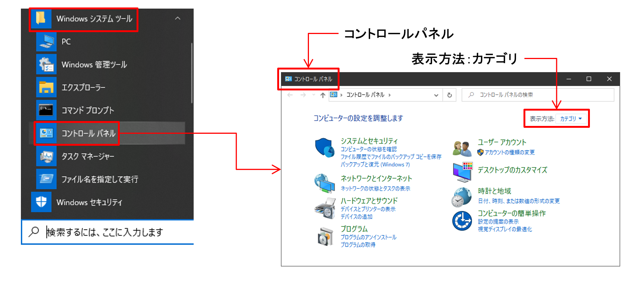Open プログラム category link
644x281 pixels.
[354, 229]
